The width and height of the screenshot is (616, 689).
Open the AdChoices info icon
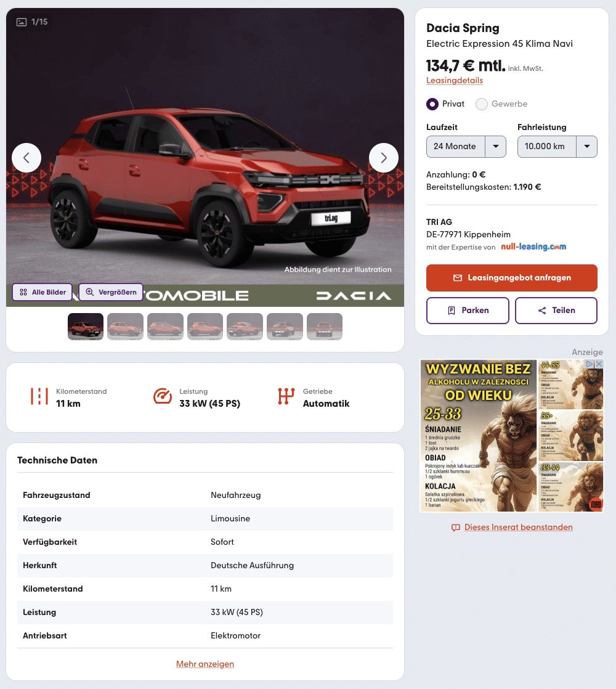click(x=590, y=364)
